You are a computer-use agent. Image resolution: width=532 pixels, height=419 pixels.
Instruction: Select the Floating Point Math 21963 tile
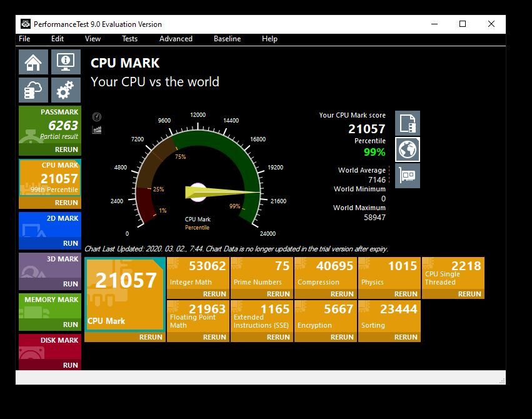pos(198,316)
